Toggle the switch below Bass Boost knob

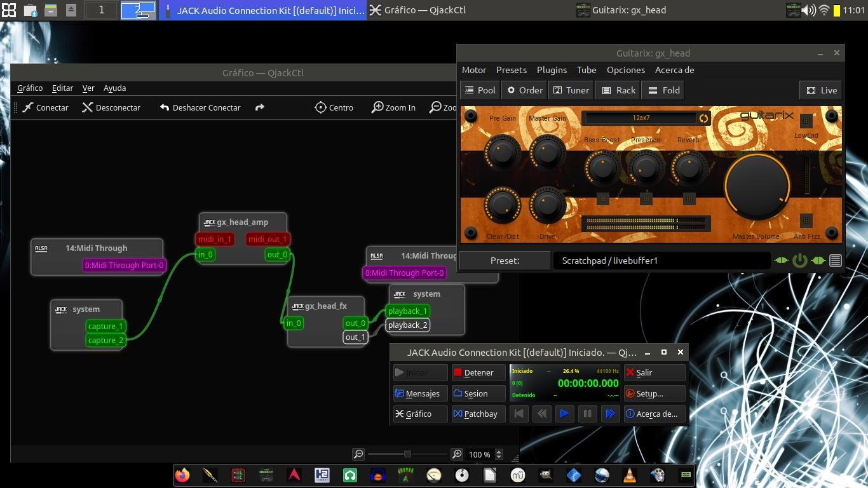pos(603,199)
